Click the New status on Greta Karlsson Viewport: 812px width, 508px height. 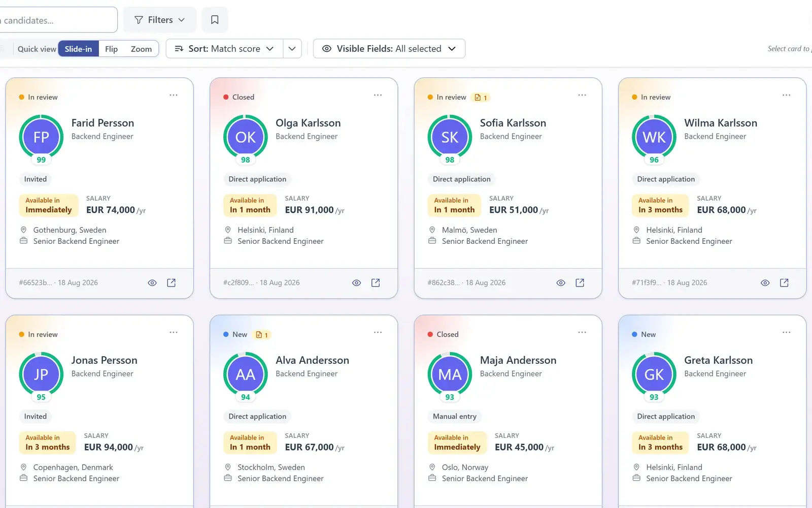tap(644, 334)
